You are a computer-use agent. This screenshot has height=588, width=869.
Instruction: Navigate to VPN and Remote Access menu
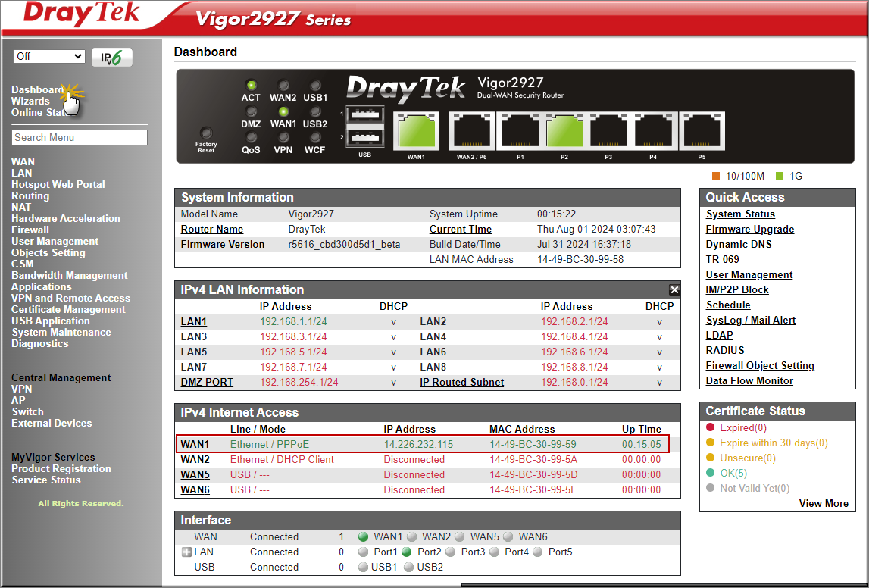[70, 298]
